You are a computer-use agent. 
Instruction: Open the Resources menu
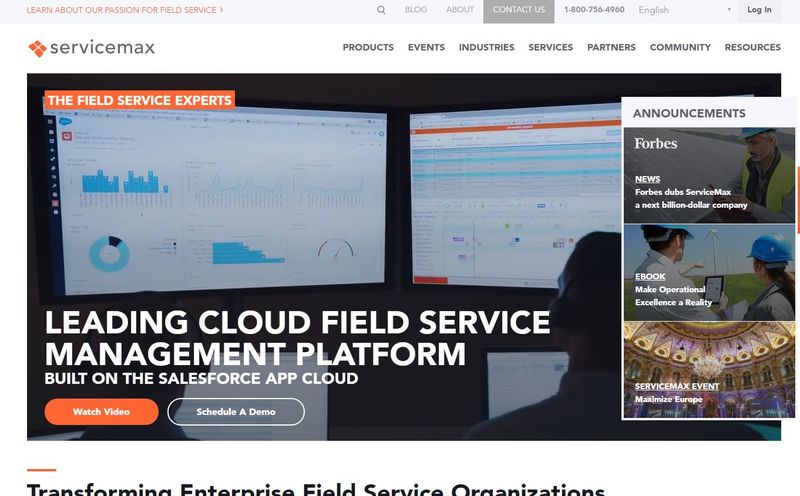tap(753, 47)
